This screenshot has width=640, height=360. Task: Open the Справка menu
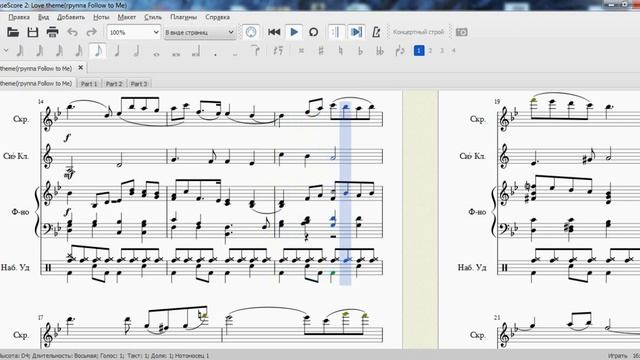click(217, 17)
